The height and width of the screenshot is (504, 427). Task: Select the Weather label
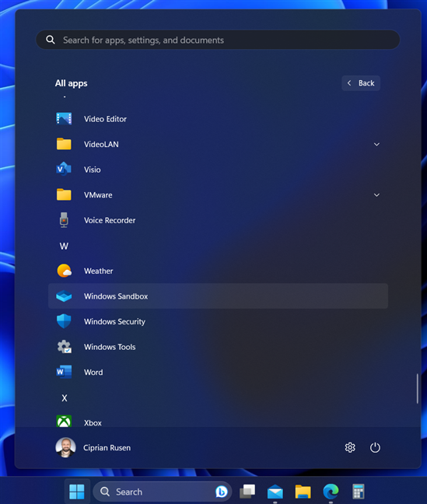pyautogui.click(x=99, y=271)
